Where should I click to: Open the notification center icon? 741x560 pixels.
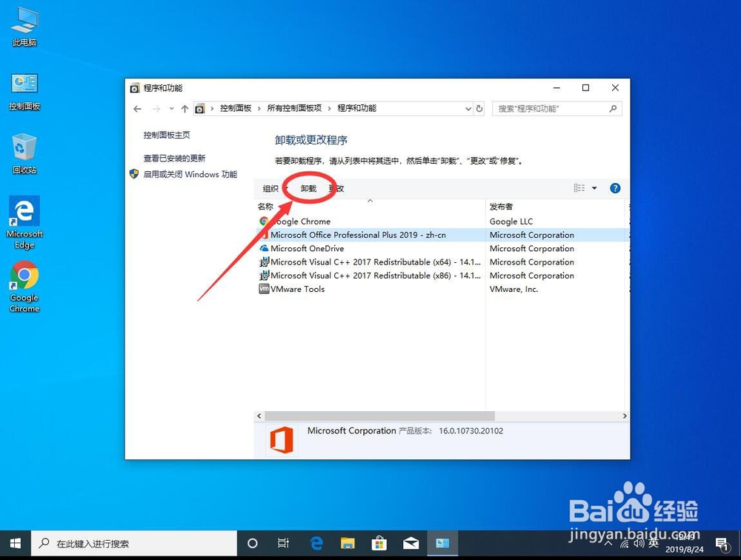(722, 544)
